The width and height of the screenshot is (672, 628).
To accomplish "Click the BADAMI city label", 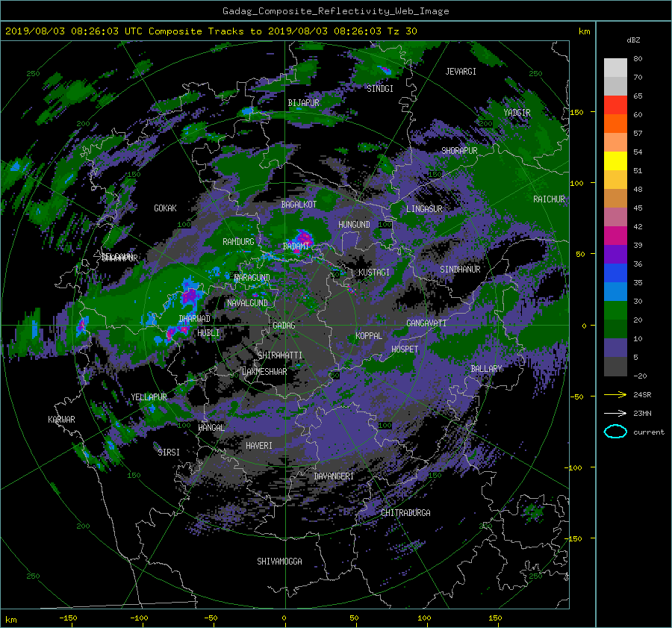I will tap(296, 246).
